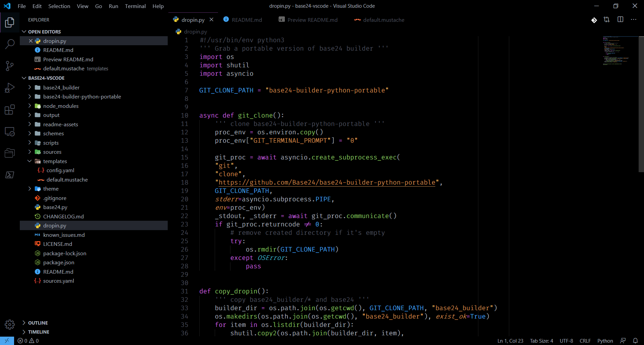Click the feedback icon in status bar

click(623, 341)
